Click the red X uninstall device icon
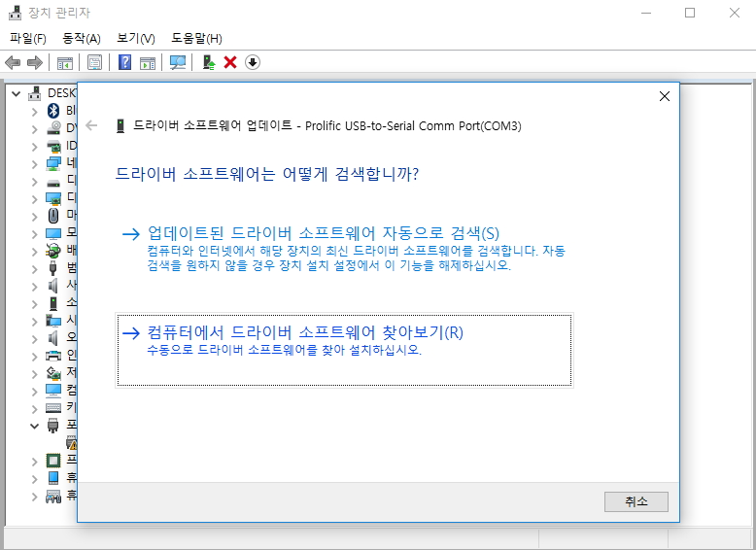Viewport: 756px width, 550px height. (x=230, y=62)
